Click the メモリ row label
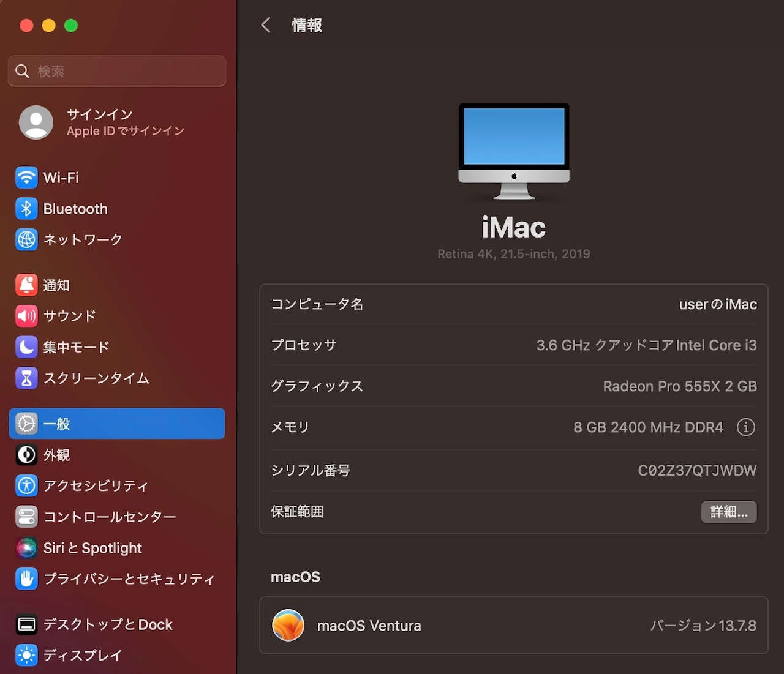784x674 pixels. point(290,427)
